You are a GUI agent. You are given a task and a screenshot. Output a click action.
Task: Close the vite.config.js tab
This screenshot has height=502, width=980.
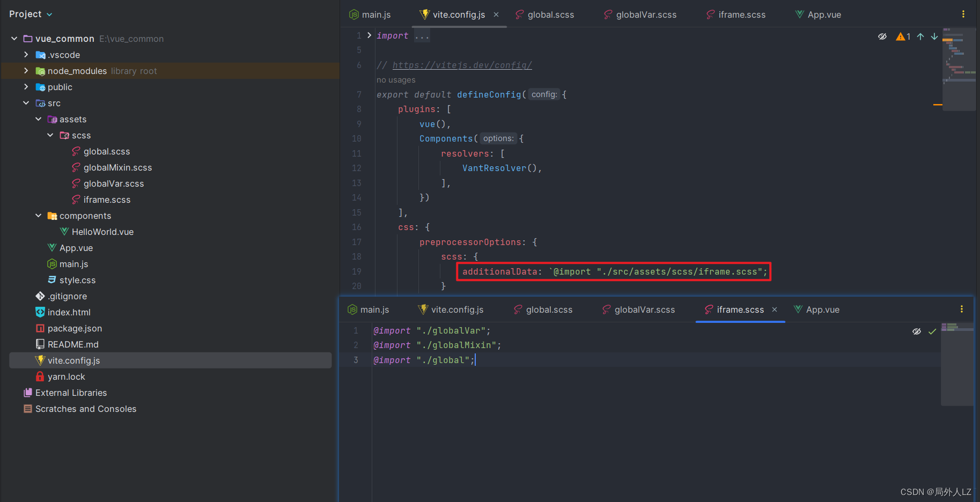496,14
